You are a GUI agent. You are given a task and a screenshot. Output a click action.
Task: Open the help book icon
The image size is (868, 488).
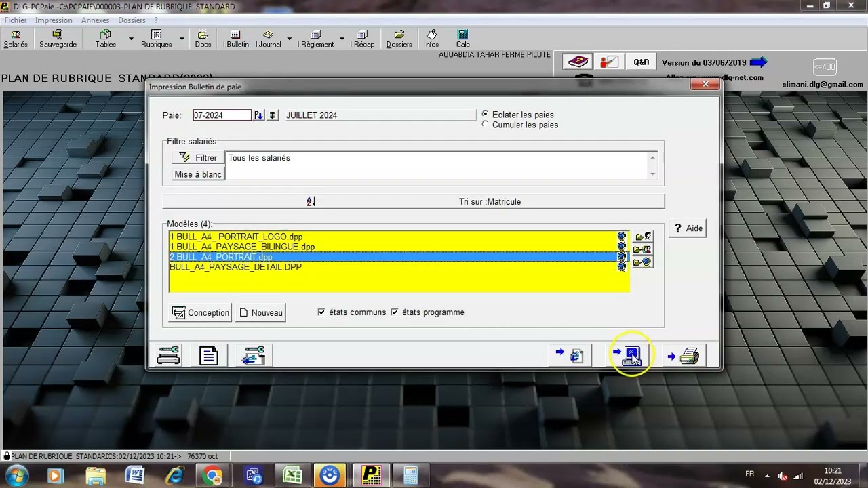578,62
